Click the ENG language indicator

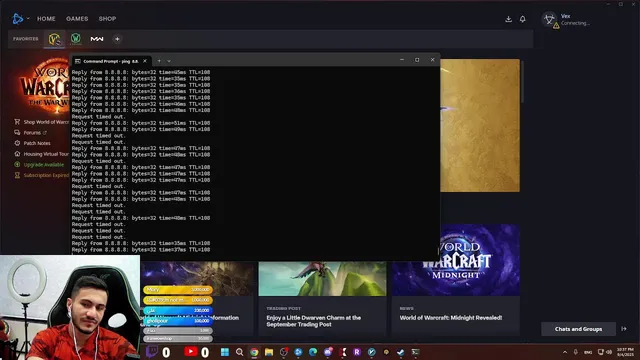click(x=588, y=352)
